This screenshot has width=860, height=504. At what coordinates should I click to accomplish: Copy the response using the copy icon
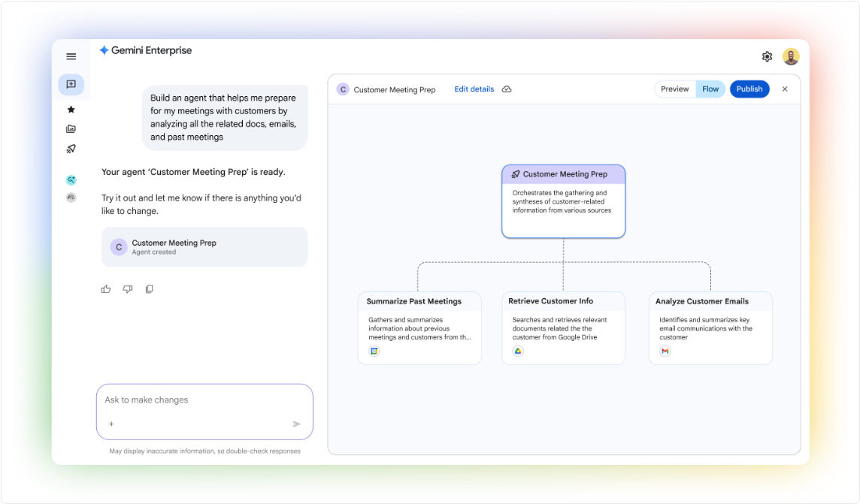point(149,289)
